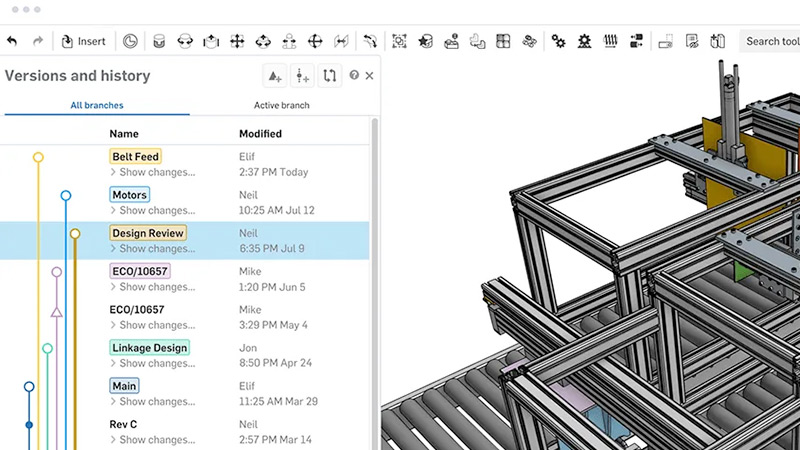
Task: Select the All branches tab
Action: (x=97, y=105)
